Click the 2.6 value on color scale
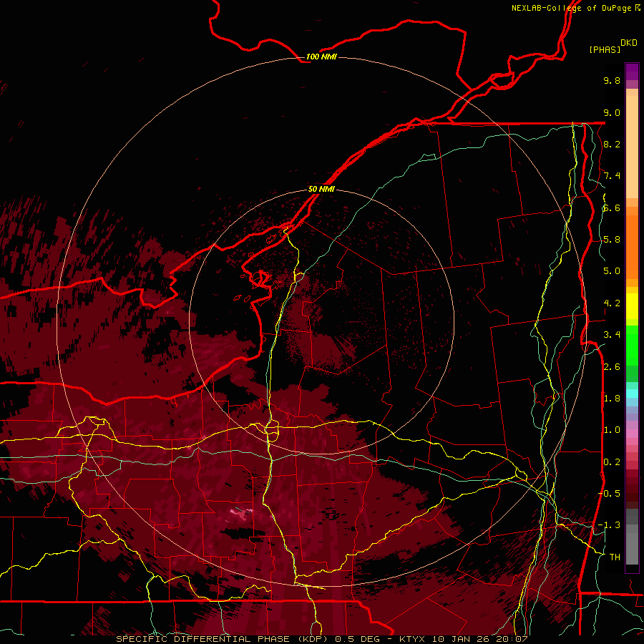Screen dimensions: 644x644 point(612,367)
